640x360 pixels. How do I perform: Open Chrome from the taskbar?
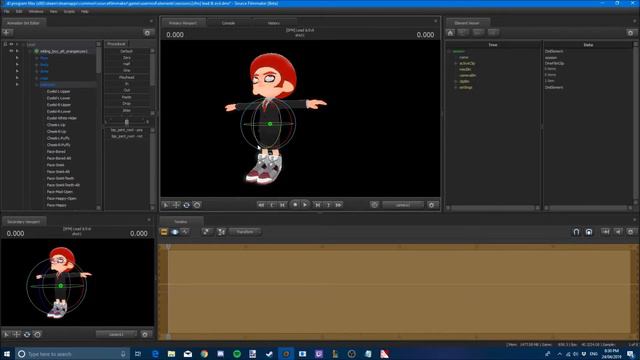[204, 353]
